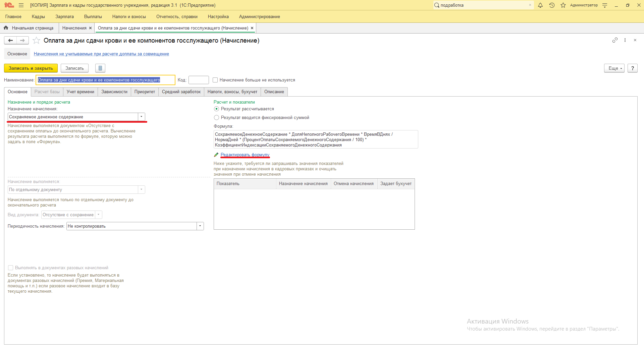
Task: Expand the Вид документа dropdown
Action: 99,215
